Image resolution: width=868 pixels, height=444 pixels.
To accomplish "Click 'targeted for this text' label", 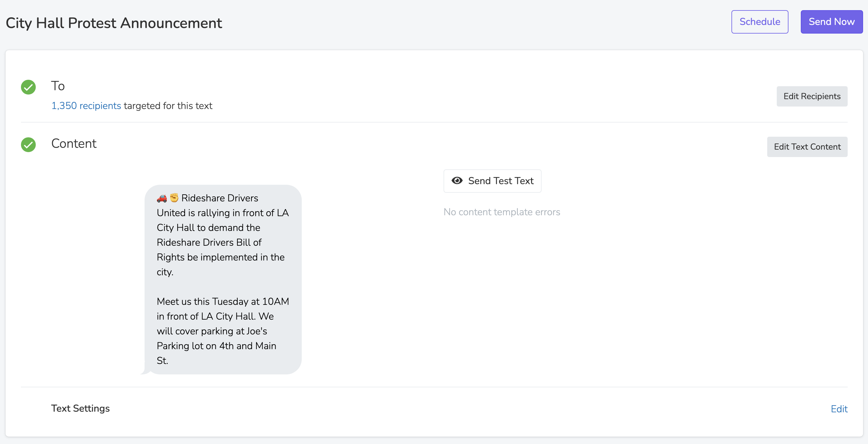I will (168, 106).
